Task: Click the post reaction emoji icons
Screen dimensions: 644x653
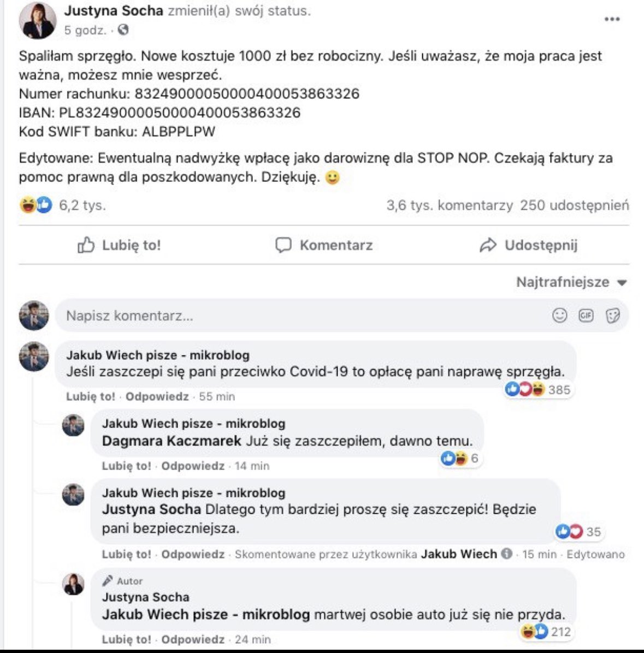Action: (36, 205)
